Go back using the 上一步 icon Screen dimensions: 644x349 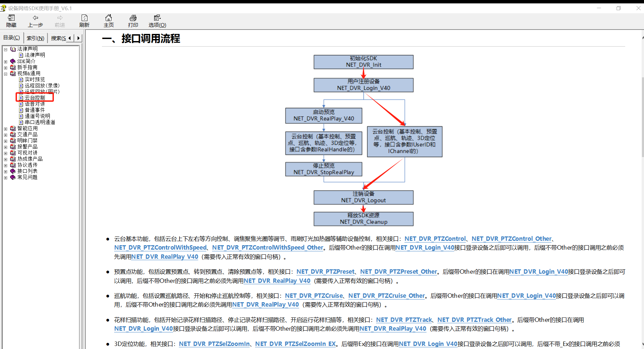click(36, 20)
